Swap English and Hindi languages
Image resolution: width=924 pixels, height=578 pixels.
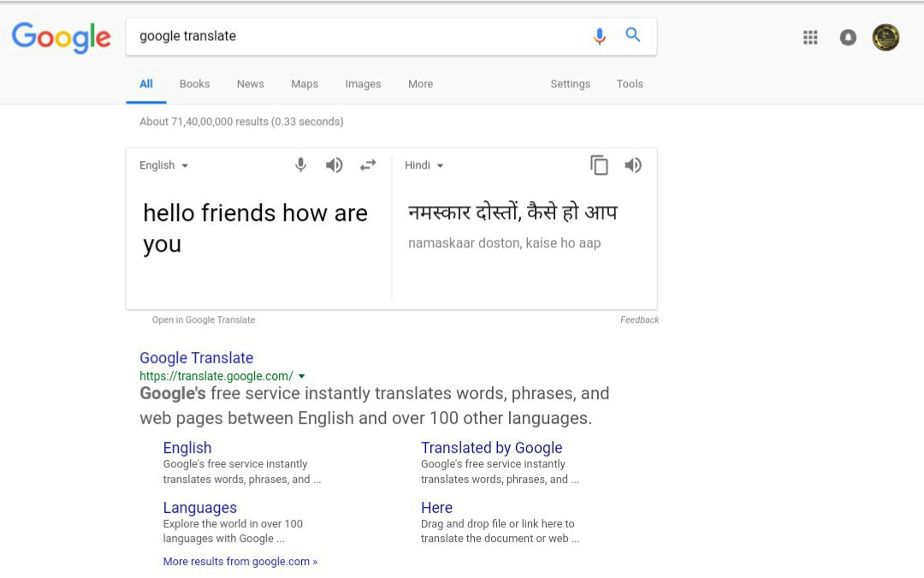pos(368,165)
